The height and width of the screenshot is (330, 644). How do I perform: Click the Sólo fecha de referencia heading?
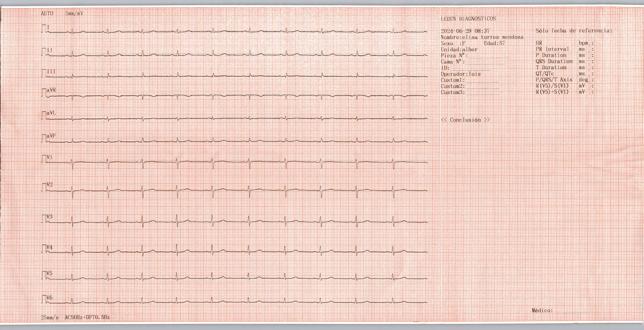point(574,31)
